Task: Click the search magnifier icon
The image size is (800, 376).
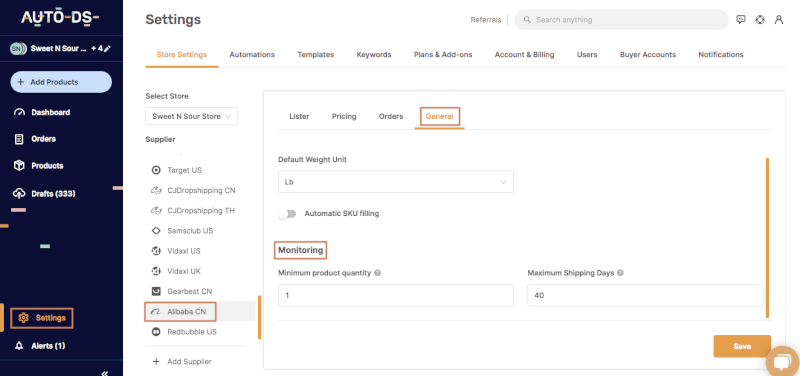Action: (528, 20)
